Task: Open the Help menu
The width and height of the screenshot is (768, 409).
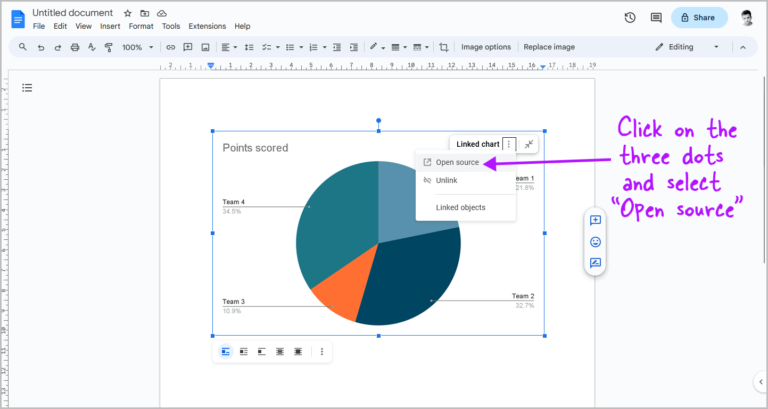Action: 242,26
